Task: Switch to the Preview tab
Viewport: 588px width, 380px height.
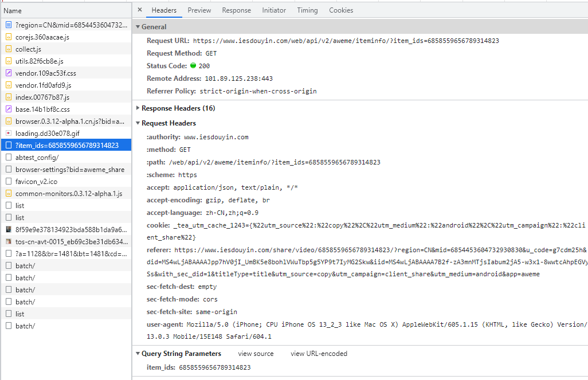Action: tap(199, 10)
